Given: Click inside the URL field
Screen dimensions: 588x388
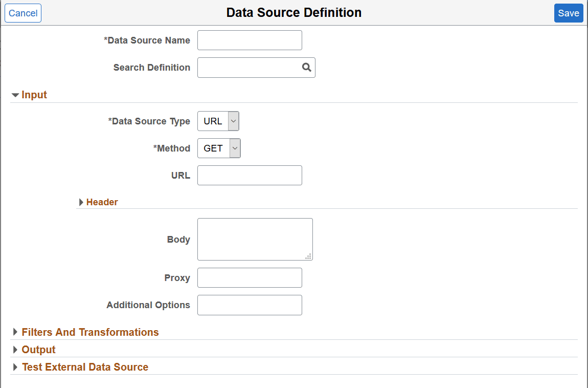Looking at the screenshot, I should coord(250,175).
